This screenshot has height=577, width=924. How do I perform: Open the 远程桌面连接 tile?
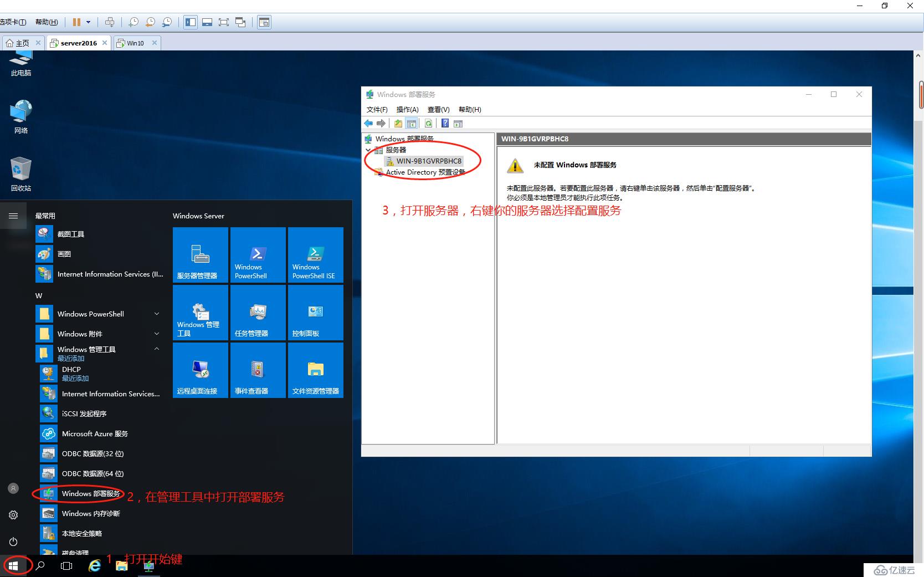click(x=201, y=370)
